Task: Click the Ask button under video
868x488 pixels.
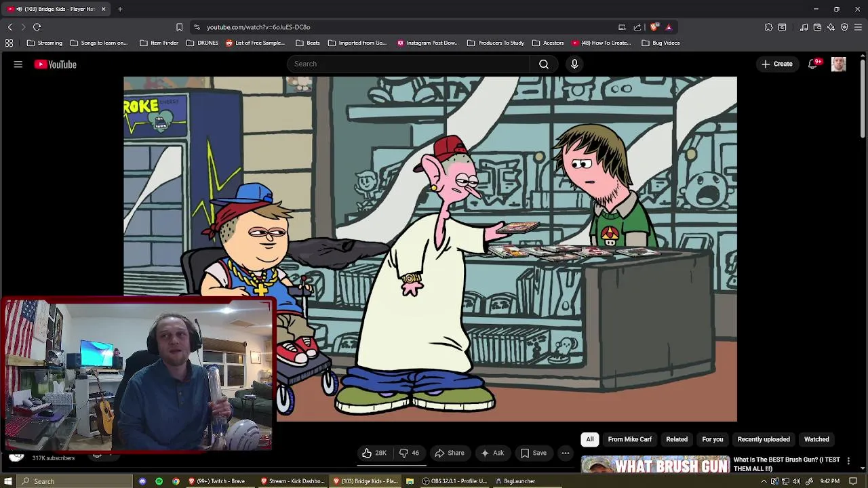Action: click(x=492, y=453)
